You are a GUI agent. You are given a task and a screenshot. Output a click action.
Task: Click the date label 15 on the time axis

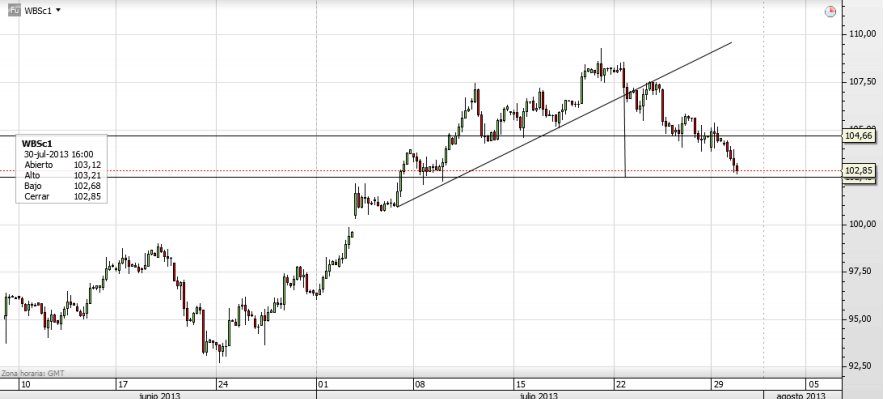tap(520, 384)
